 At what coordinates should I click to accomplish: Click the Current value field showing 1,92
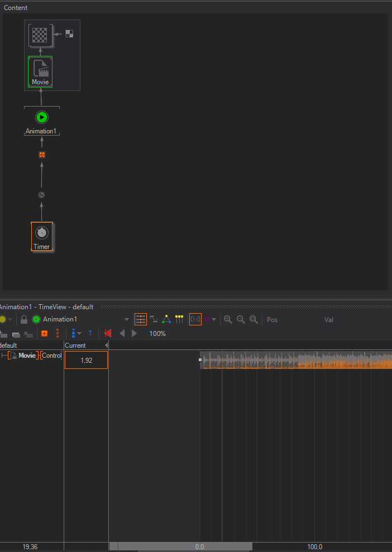coord(86,361)
